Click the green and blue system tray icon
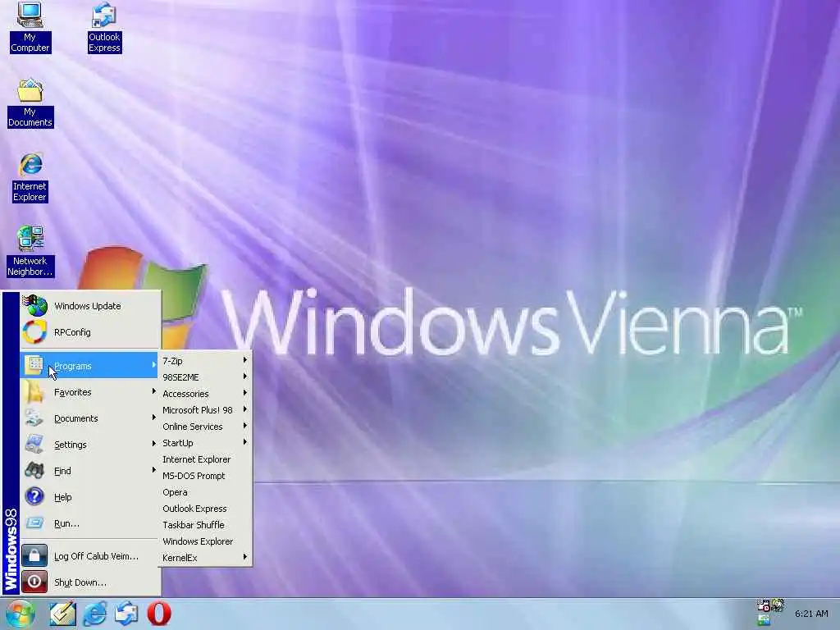Screen dimensions: 840x630 point(764,620)
